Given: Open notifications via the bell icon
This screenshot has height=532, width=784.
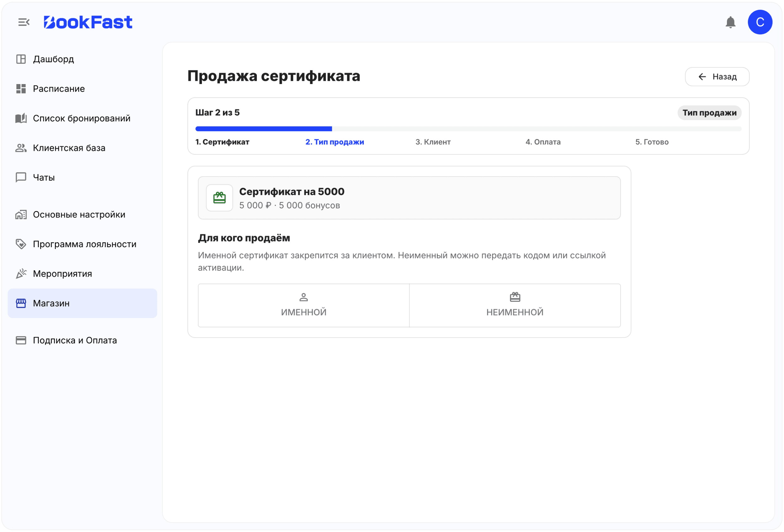Looking at the screenshot, I should pos(730,22).
